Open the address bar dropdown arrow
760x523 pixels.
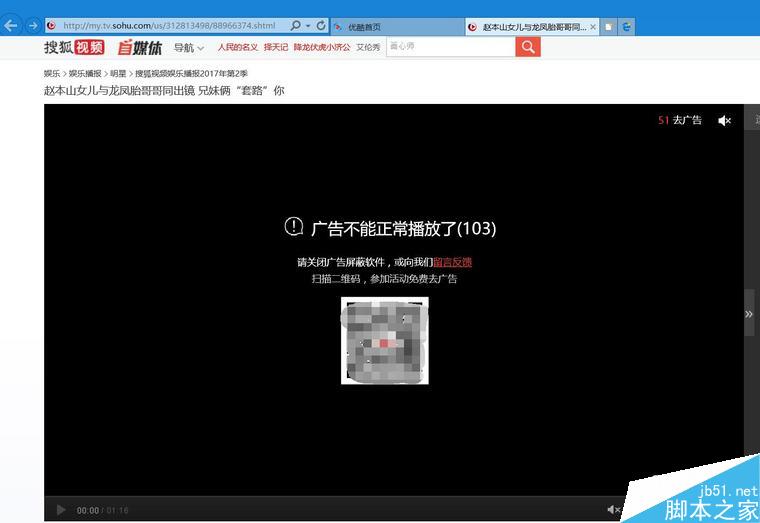click(x=308, y=26)
